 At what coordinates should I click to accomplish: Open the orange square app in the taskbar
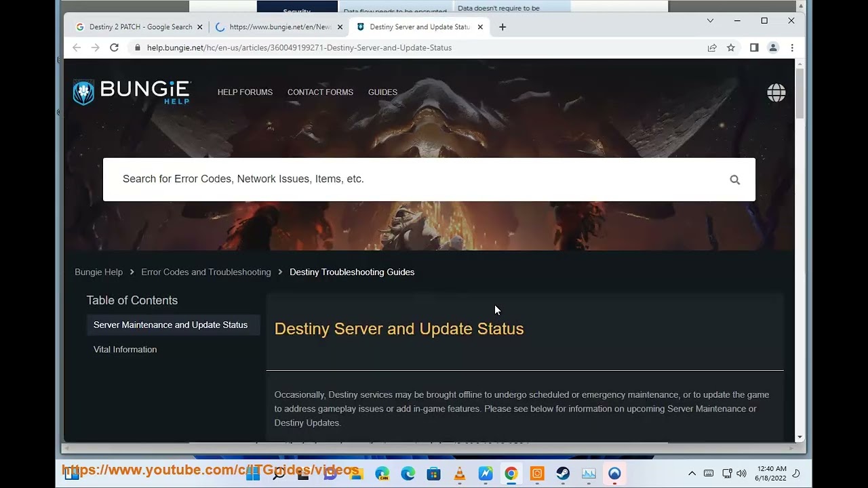537,474
